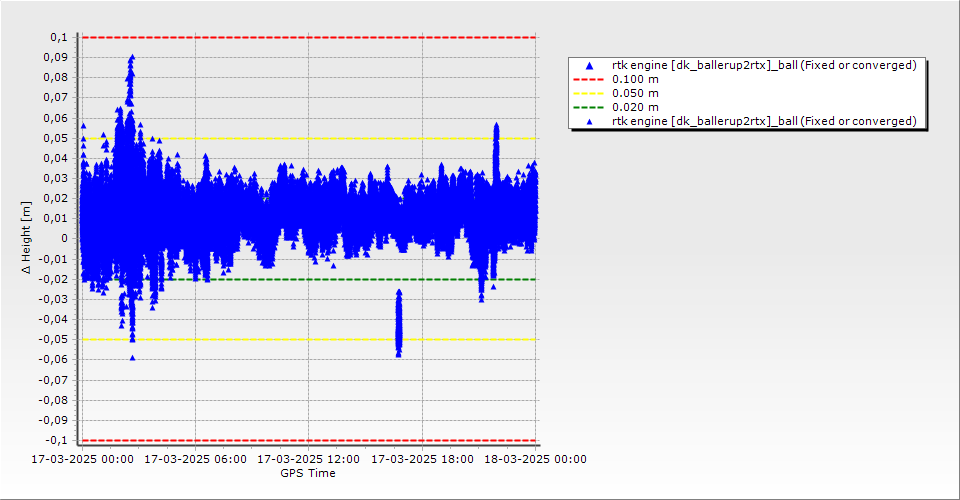
Task: Click the '-0,03' height axis tick label
Action: point(54,299)
